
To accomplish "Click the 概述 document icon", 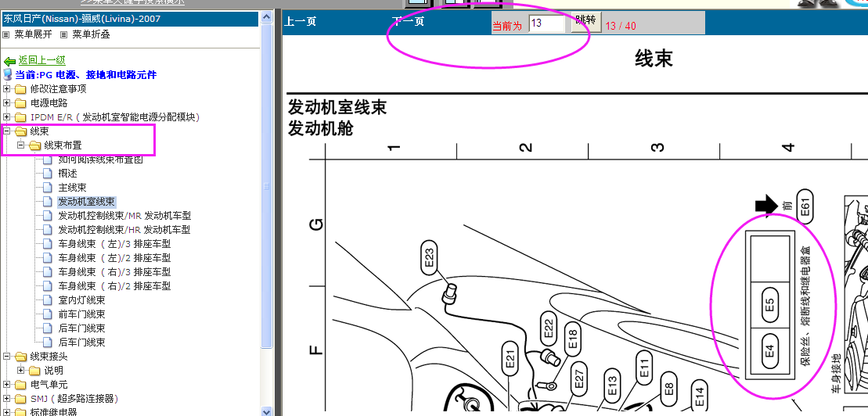I will (47, 173).
